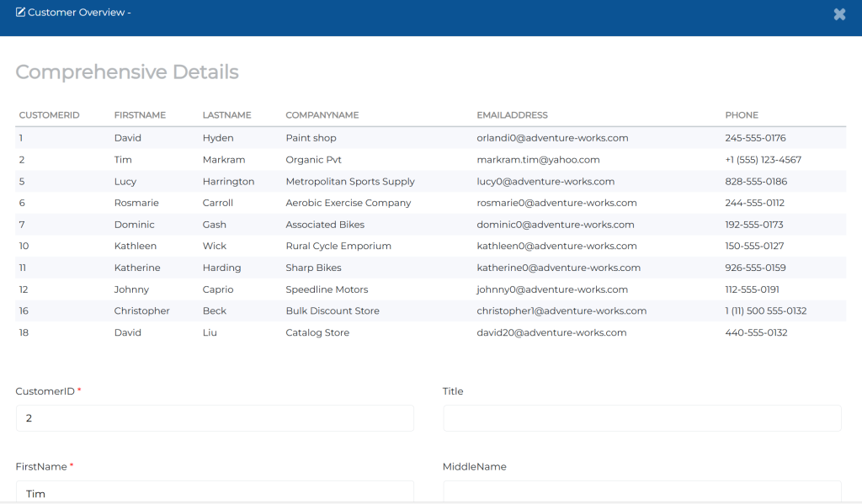Click last name Caprio

(218, 289)
